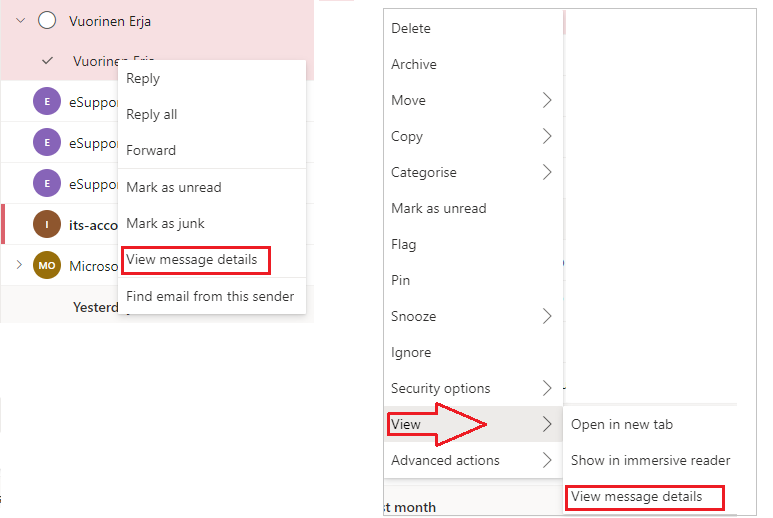Viewport: 773px width, 518px height.
Task: Click the MO Microsoft avatar icon
Action: [x=47, y=265]
